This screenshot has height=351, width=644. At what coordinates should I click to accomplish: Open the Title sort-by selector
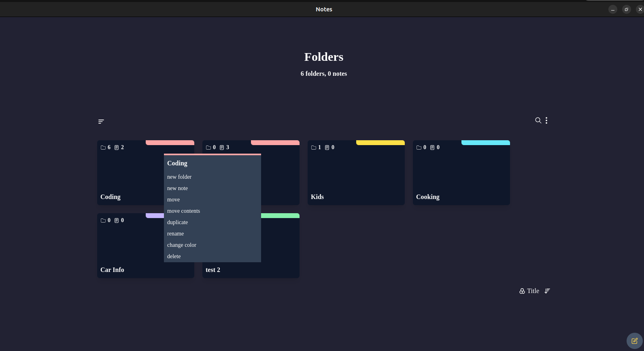533,291
